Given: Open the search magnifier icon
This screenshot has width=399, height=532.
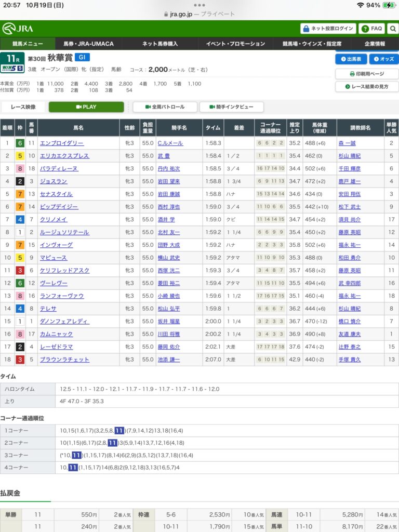Looking at the screenshot, I should [393, 29].
